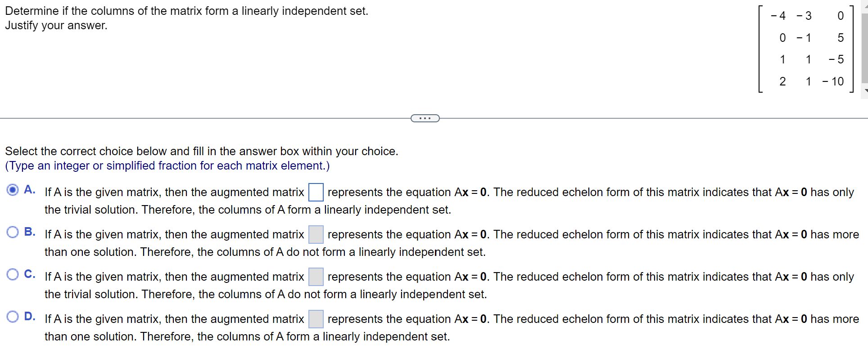
Task: Select radio button for choice B
Action: tap(12, 232)
